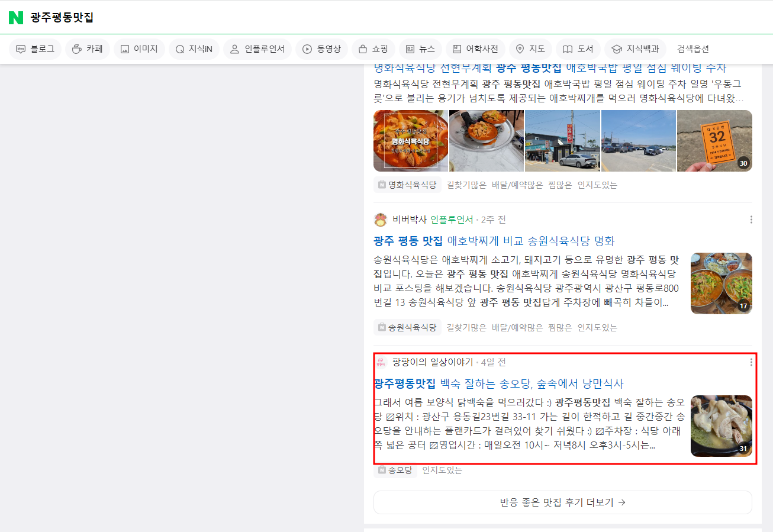Click the 송오당 place tag
Viewport: 773px width, 532px height.
tap(395, 470)
